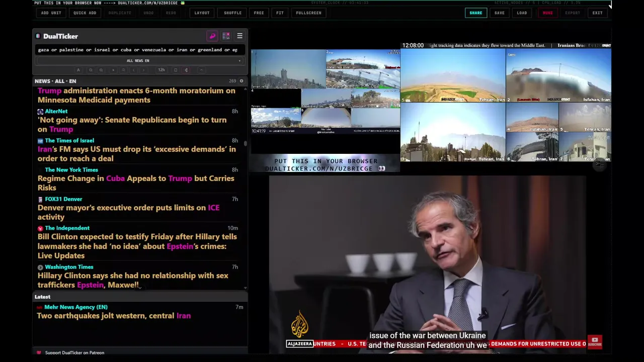Click the Al Jazeera interview video
This screenshot has width=644, height=362.
pos(428,264)
